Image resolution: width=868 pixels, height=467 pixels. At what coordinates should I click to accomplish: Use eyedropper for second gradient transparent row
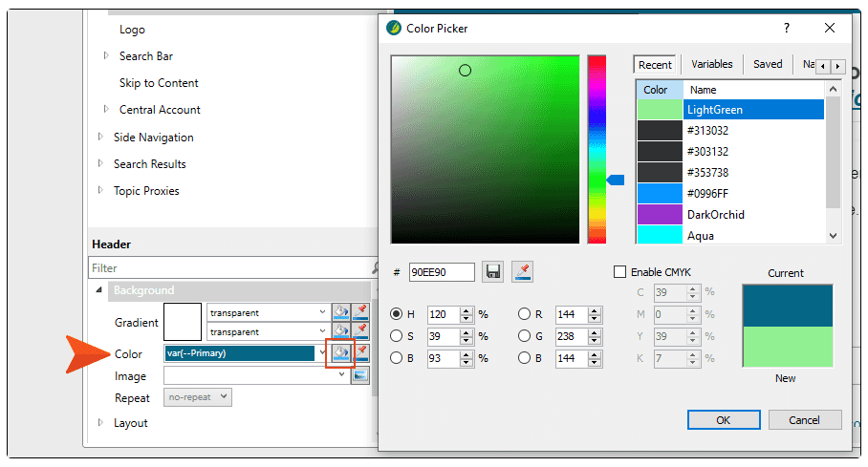[x=361, y=331]
